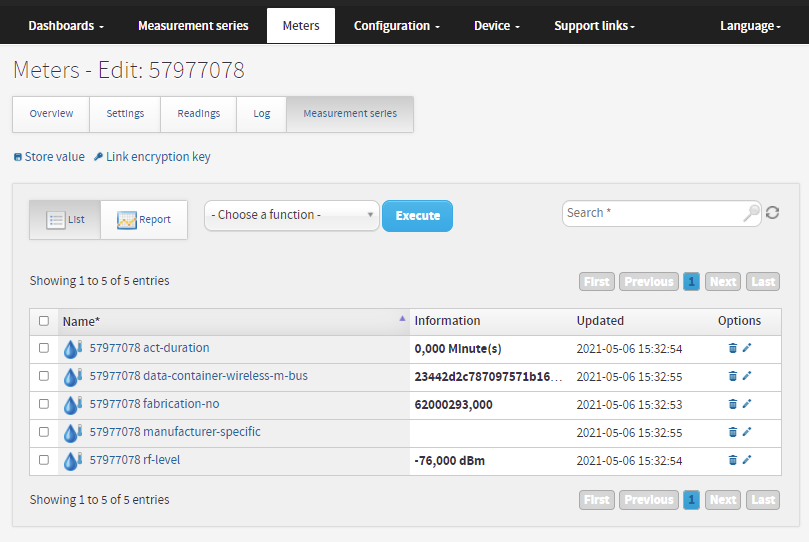Image resolution: width=809 pixels, height=542 pixels.
Task: Click water drop icon for manufacturer-specific
Action: coord(73,433)
